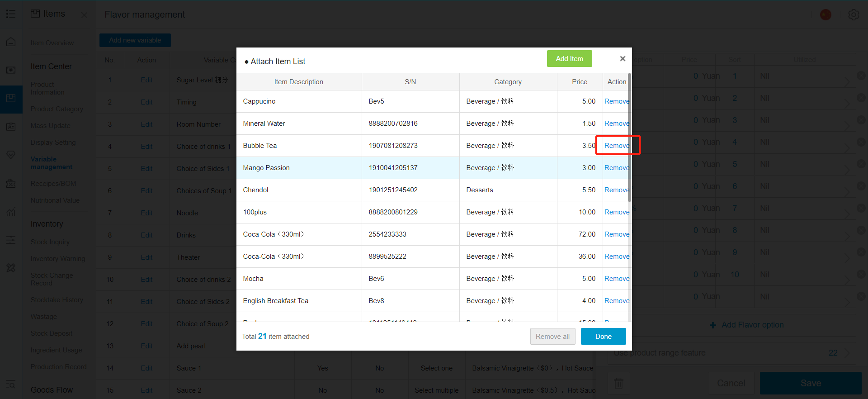Open Item Overview in the side menu
The image size is (868, 399).
coord(52,43)
